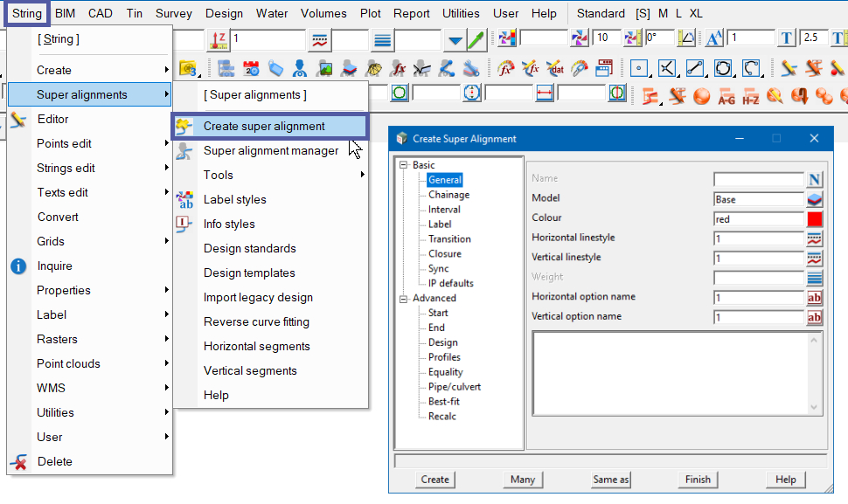Choose Reverse curve fitting from submenu
Viewport: 848px width, 504px height.
click(x=258, y=321)
